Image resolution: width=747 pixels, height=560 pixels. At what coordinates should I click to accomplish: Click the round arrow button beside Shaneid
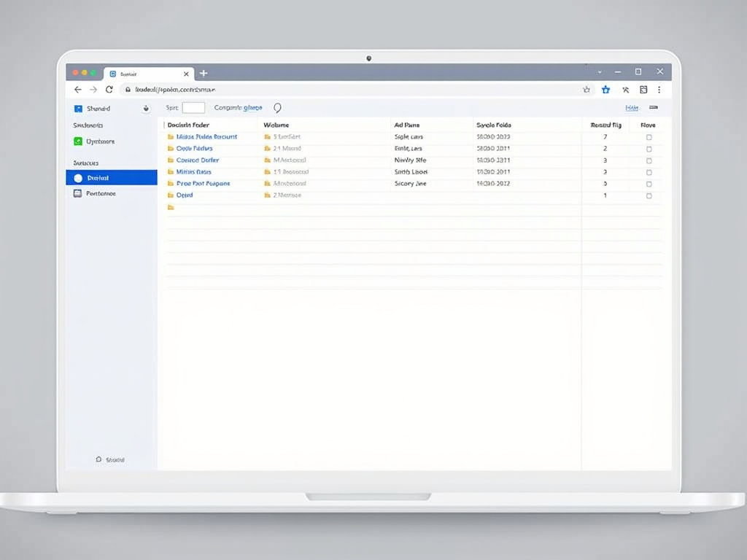coord(146,109)
